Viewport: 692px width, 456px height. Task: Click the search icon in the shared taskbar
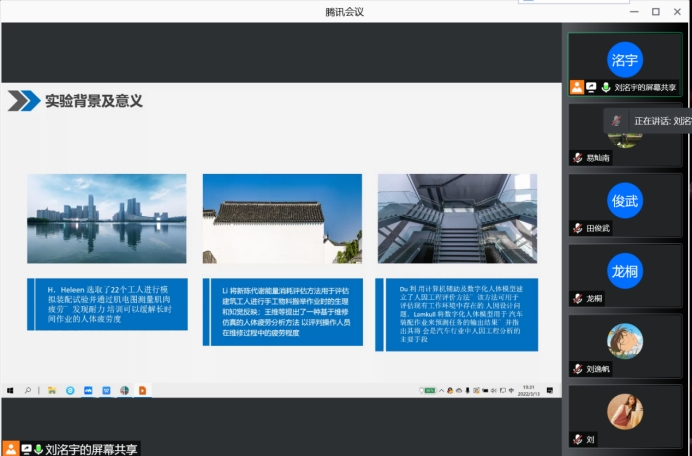pos(27,390)
